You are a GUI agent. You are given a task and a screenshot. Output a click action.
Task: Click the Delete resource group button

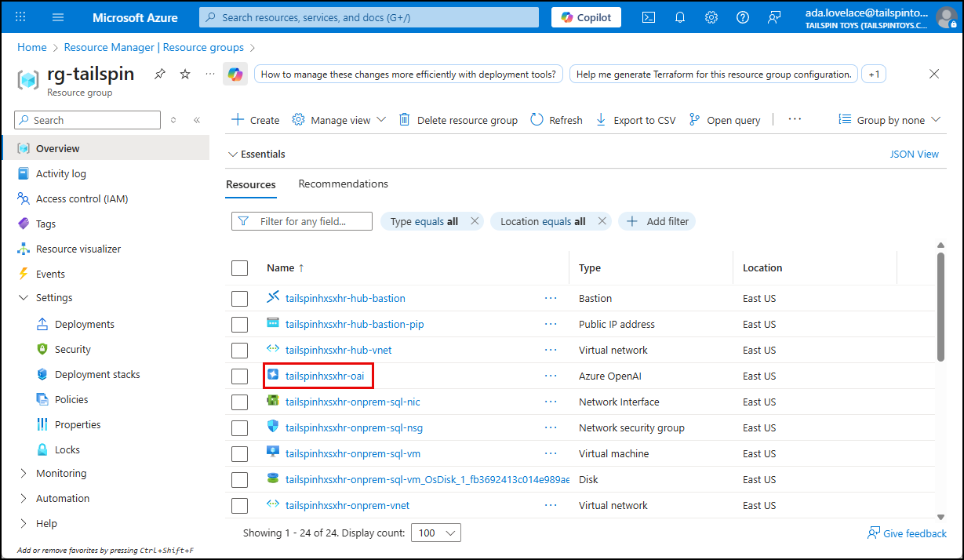coord(458,119)
